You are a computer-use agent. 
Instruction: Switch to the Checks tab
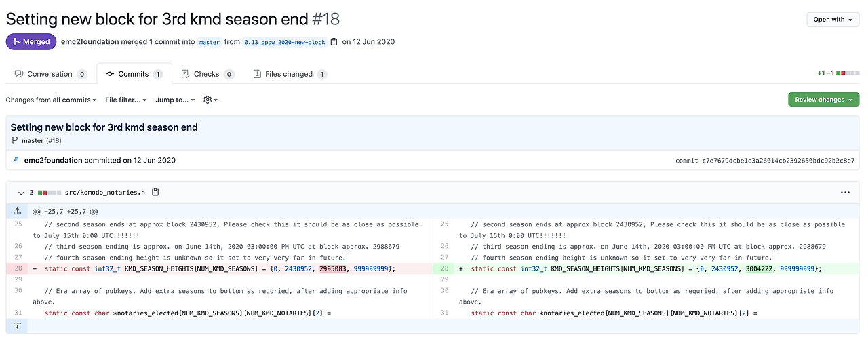(x=208, y=74)
